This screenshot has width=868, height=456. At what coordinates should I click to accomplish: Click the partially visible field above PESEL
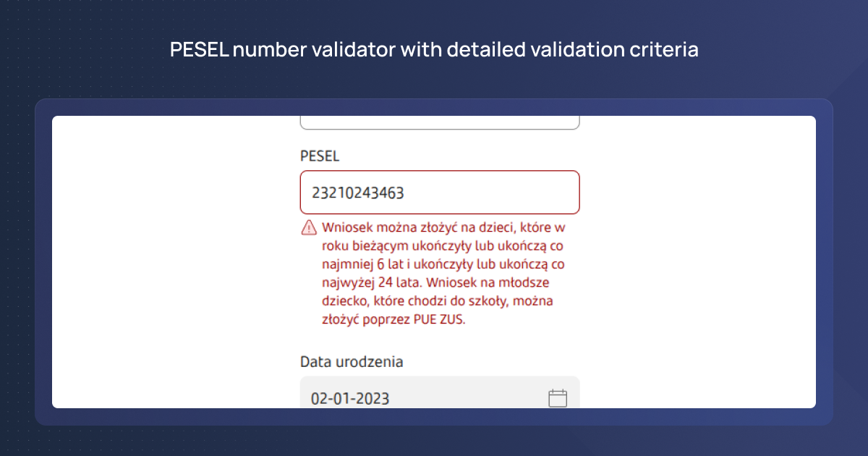[x=440, y=123]
